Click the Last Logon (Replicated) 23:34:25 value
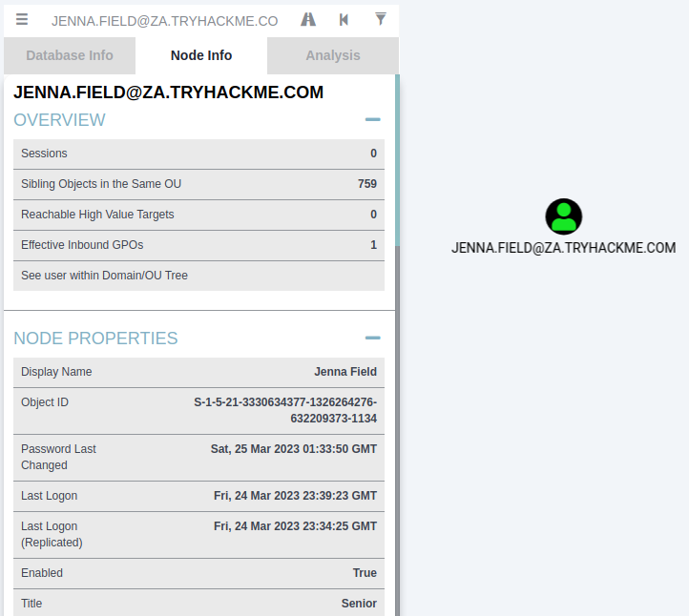The image size is (689, 616). tap(295, 526)
